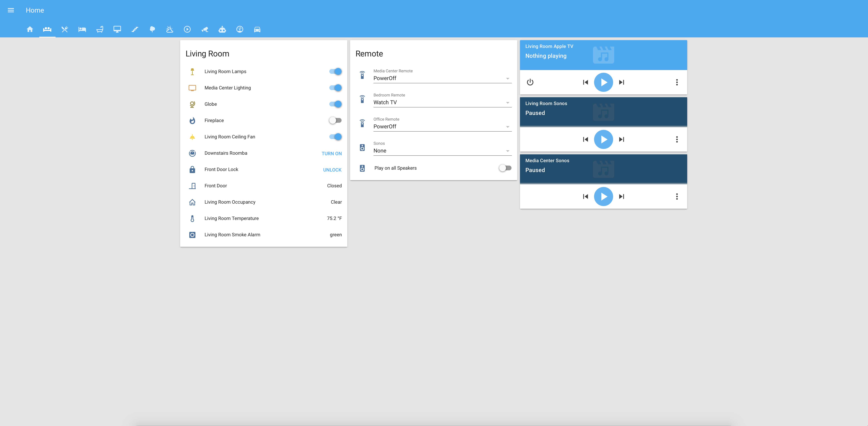Click the Front Door Lock padlock icon

(192, 169)
